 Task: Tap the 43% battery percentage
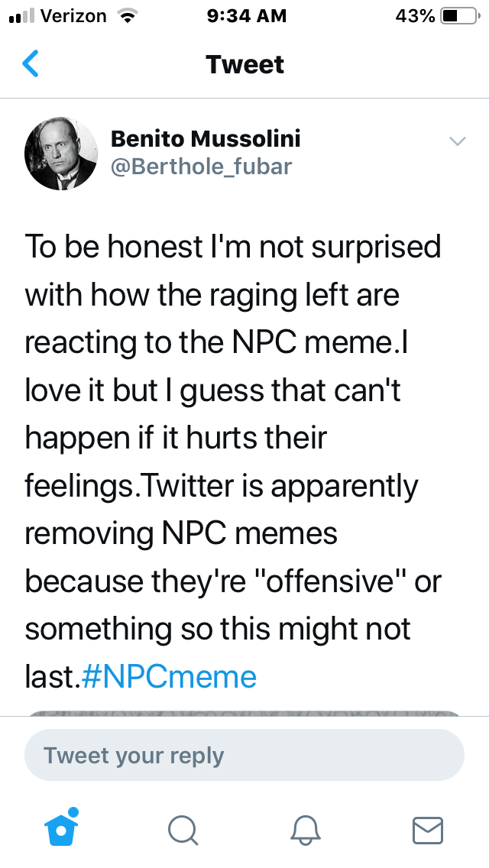tap(415, 16)
